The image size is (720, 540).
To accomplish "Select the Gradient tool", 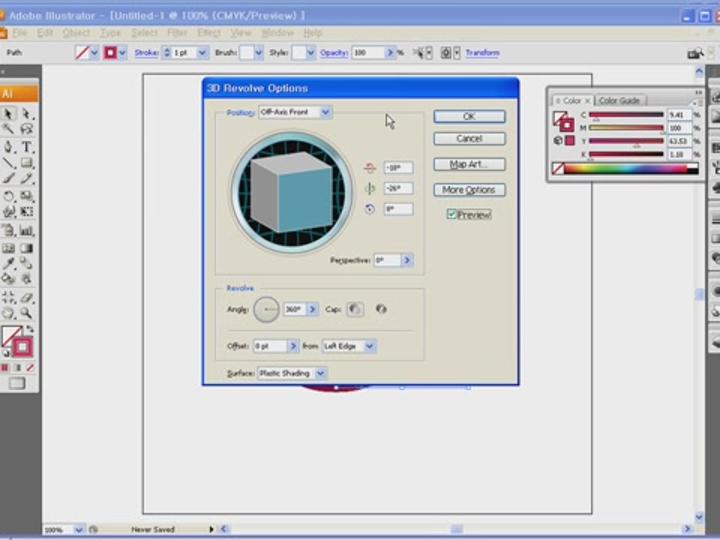I will pyautogui.click(x=27, y=248).
